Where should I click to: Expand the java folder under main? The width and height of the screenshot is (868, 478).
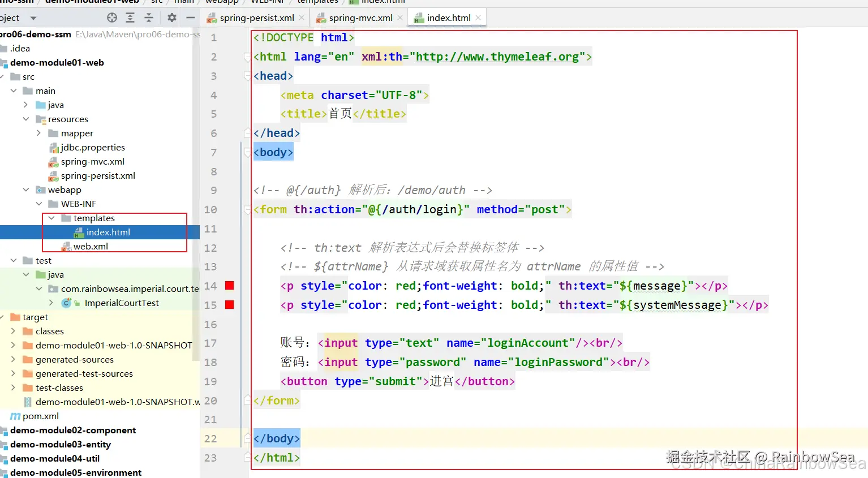click(x=26, y=105)
